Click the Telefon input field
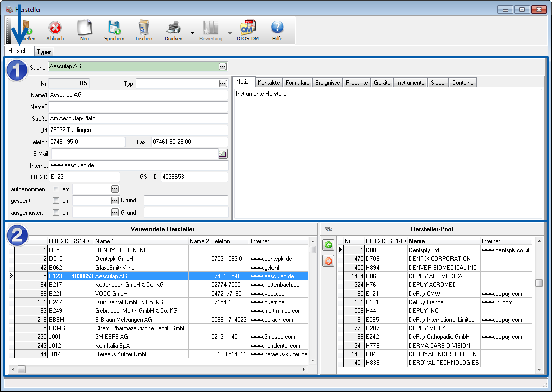Viewport: 552px width, 392px height. [87, 142]
